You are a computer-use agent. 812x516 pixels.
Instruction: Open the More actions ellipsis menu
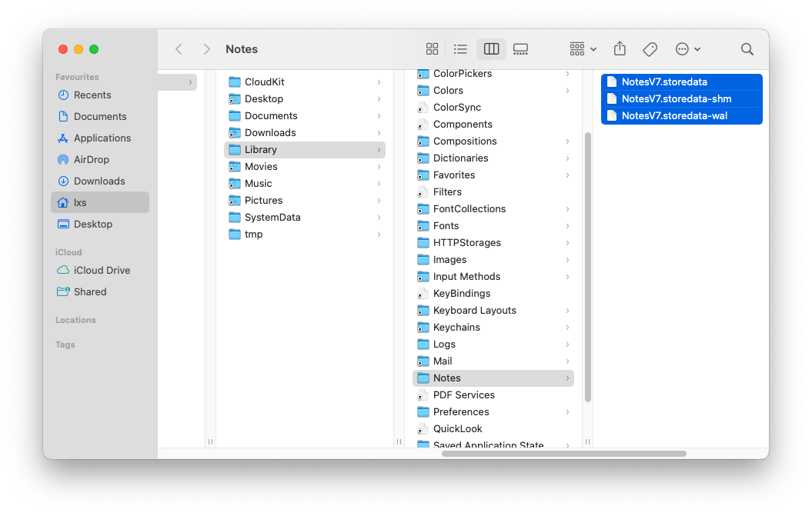point(687,49)
